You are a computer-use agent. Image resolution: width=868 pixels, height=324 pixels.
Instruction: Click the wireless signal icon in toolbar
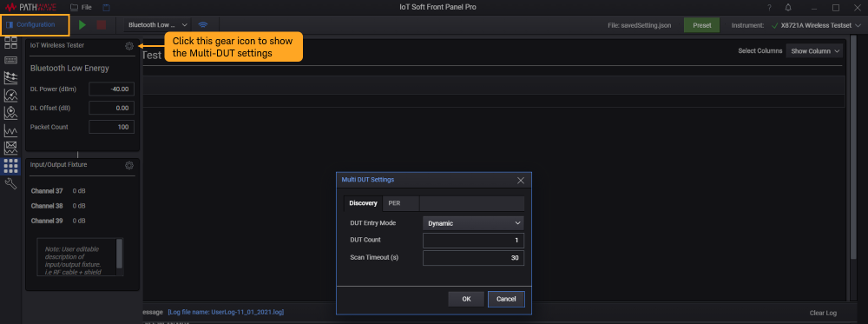[x=203, y=25]
